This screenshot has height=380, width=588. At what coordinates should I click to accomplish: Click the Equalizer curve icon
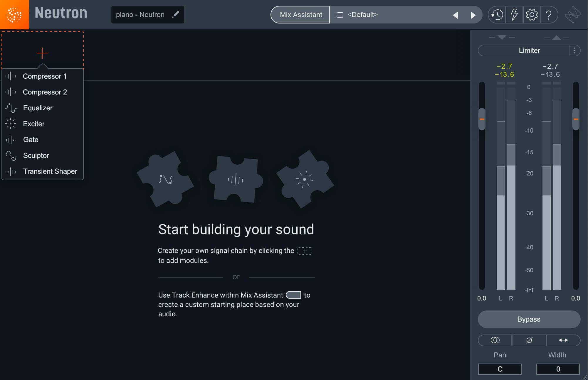(x=11, y=108)
